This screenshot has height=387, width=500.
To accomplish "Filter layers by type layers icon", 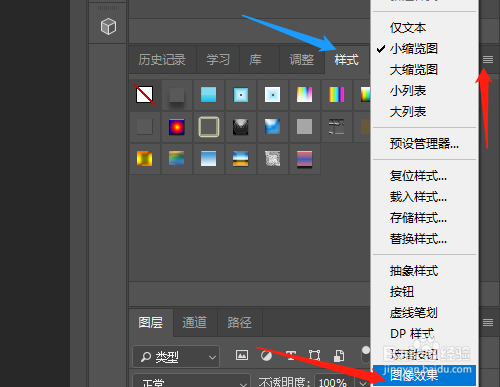I will [291, 356].
